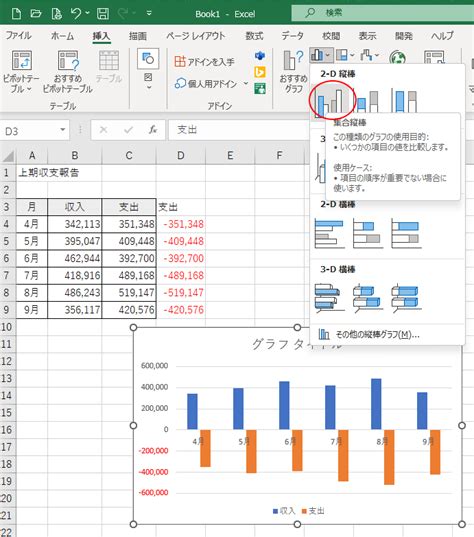Click the Save icon in quick access toolbar
The image size is (474, 537).
tap(103, 13)
